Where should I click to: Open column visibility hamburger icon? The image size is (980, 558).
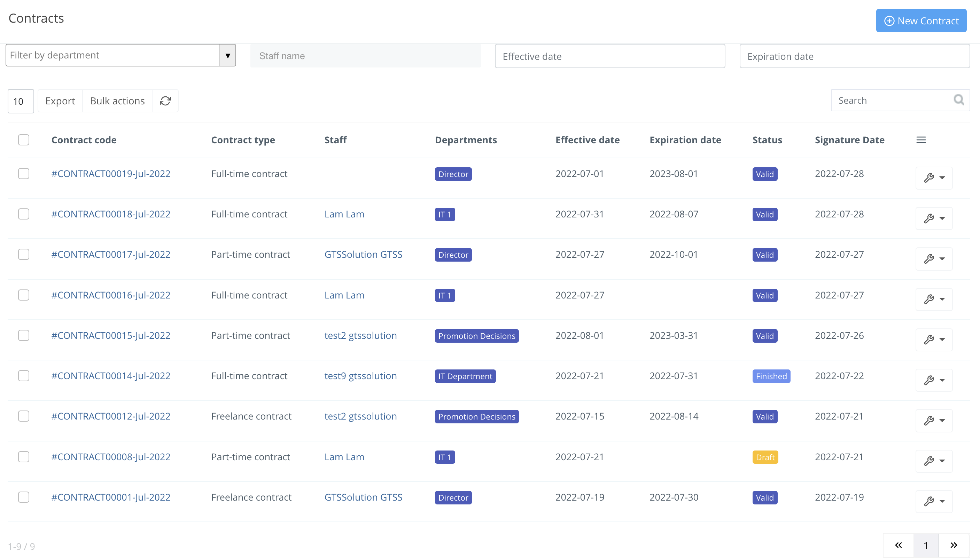pos(921,140)
